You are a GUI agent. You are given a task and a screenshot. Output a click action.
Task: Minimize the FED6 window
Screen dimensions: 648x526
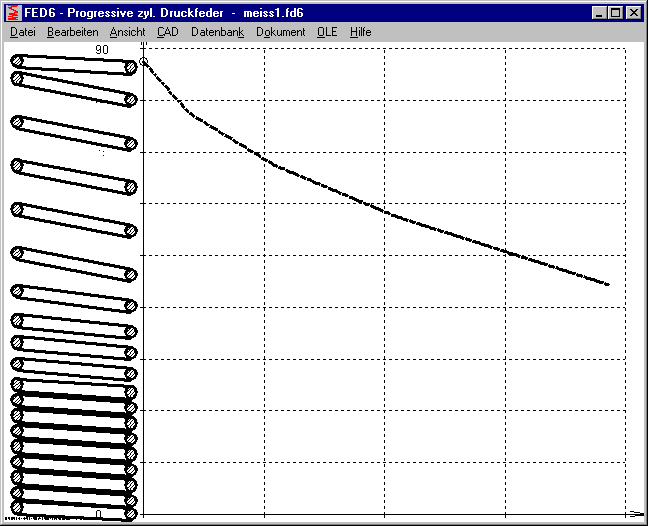pos(598,13)
